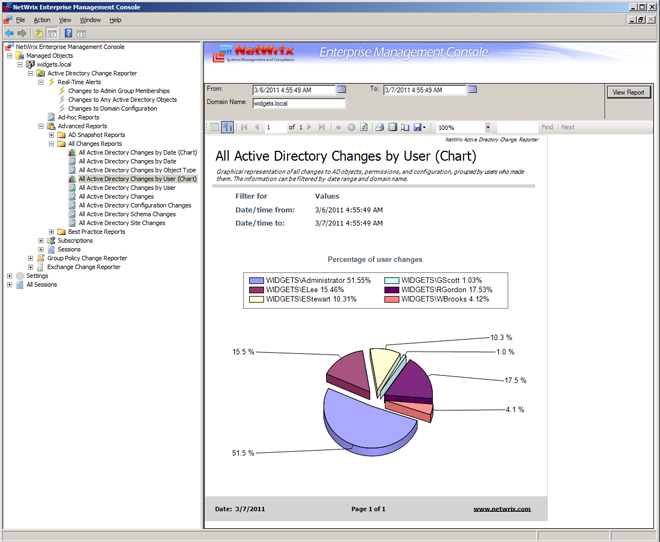Expand the Settings node
Image resolution: width=660 pixels, height=542 pixels.
(x=9, y=276)
